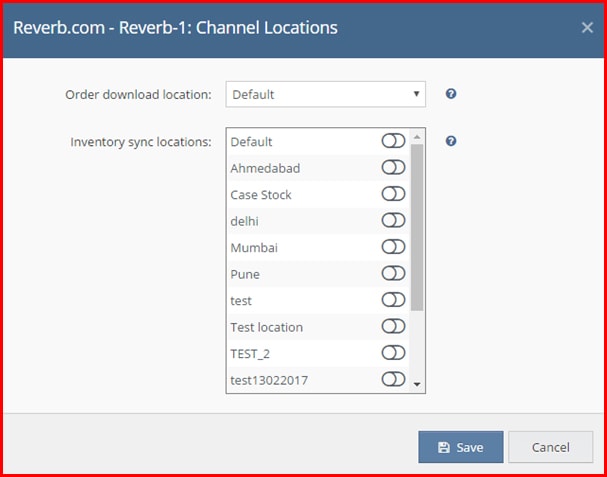Switch on the delhi location toggle
Screen dimensions: 607x477
click(x=393, y=220)
